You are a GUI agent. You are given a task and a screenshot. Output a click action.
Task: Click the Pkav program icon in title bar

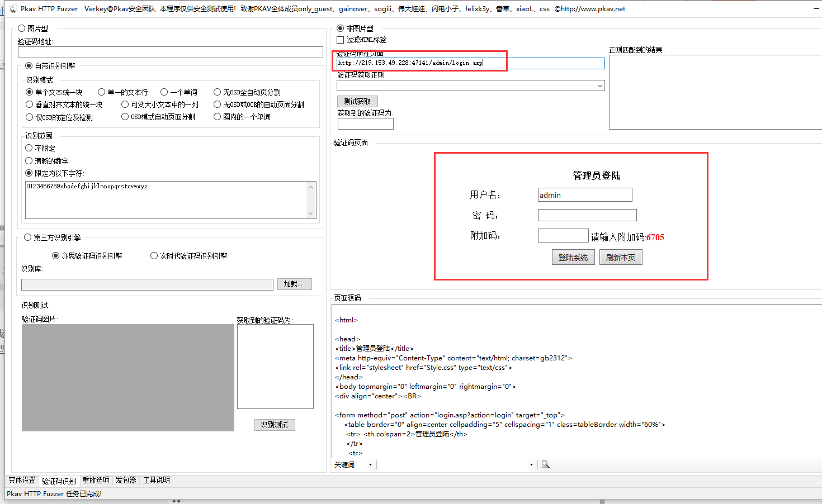click(12, 8)
